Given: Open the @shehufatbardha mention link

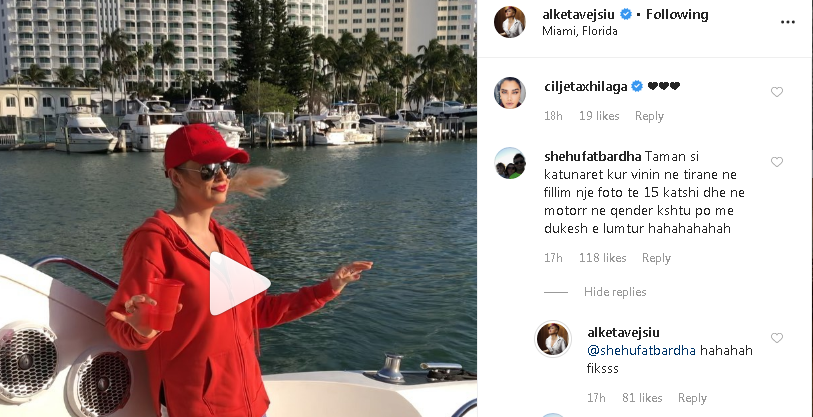Looking at the screenshot, I should coord(641,351).
